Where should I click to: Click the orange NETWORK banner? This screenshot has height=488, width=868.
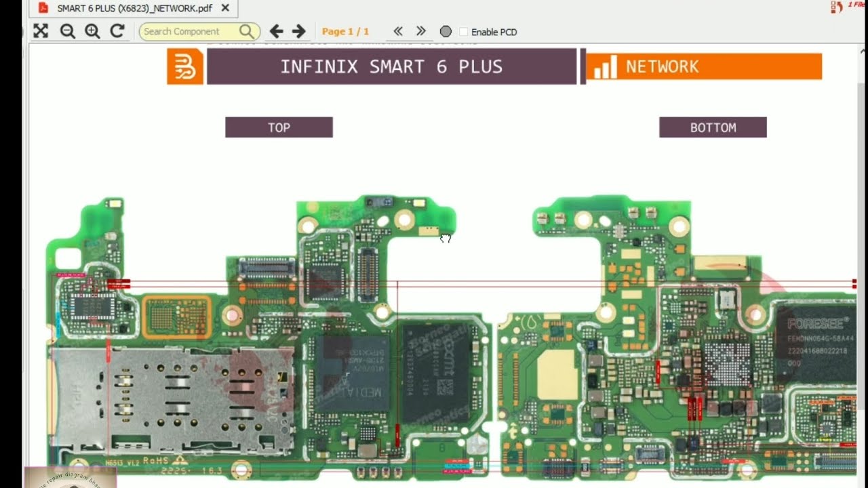[704, 66]
